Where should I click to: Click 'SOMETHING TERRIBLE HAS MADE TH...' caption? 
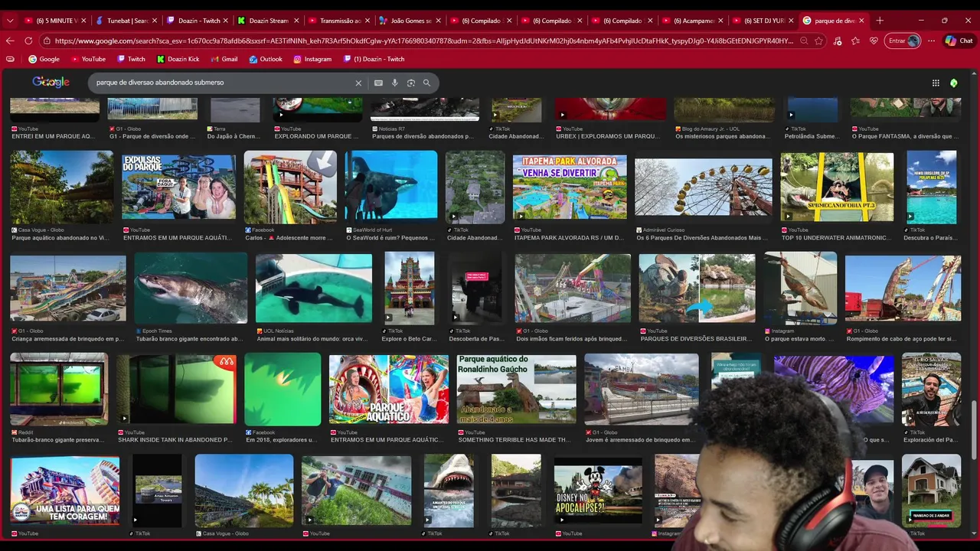(514, 440)
